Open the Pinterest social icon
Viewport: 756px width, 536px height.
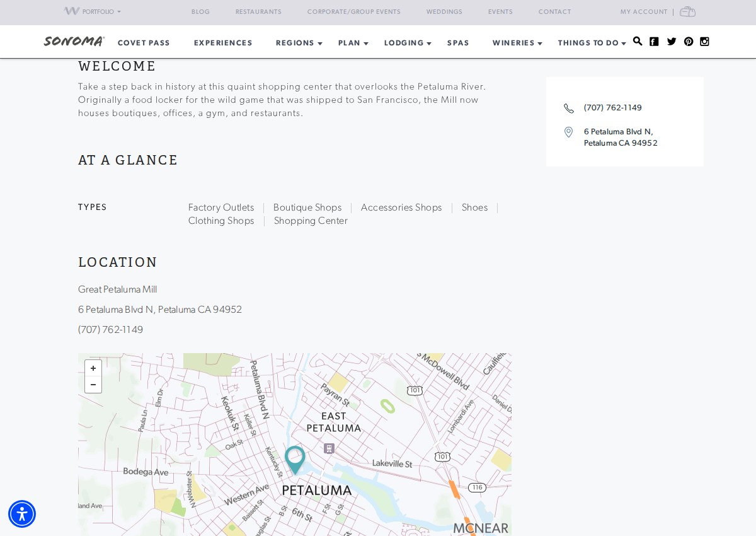coord(689,42)
